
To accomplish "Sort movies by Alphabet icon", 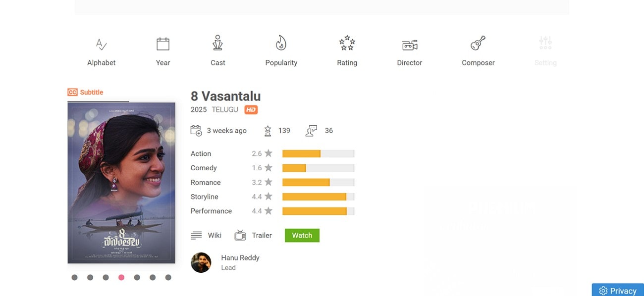I will coord(101,45).
